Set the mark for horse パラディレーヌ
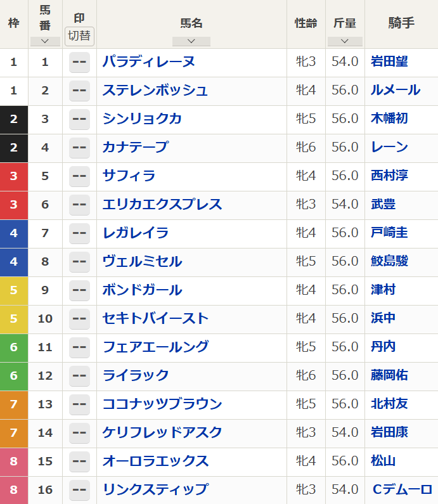 coord(79,62)
